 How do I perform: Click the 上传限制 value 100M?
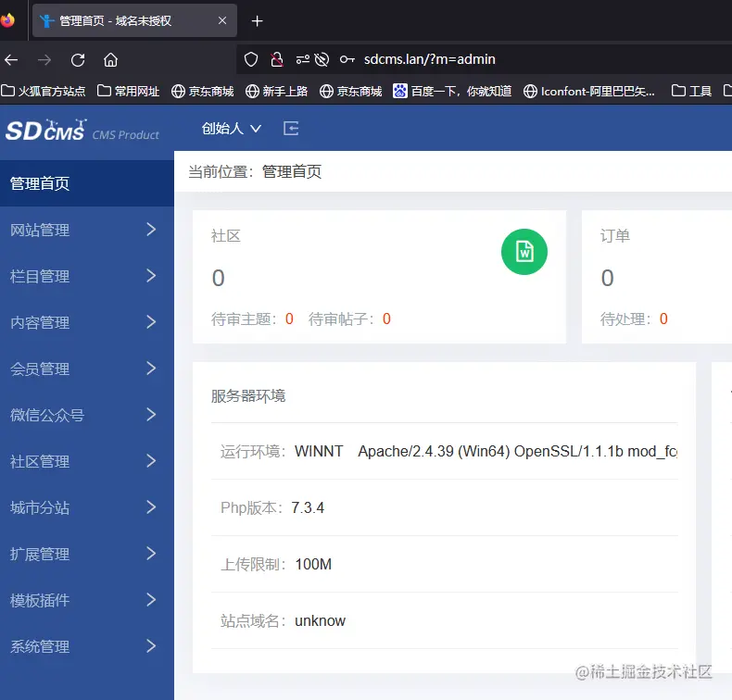[x=313, y=564]
